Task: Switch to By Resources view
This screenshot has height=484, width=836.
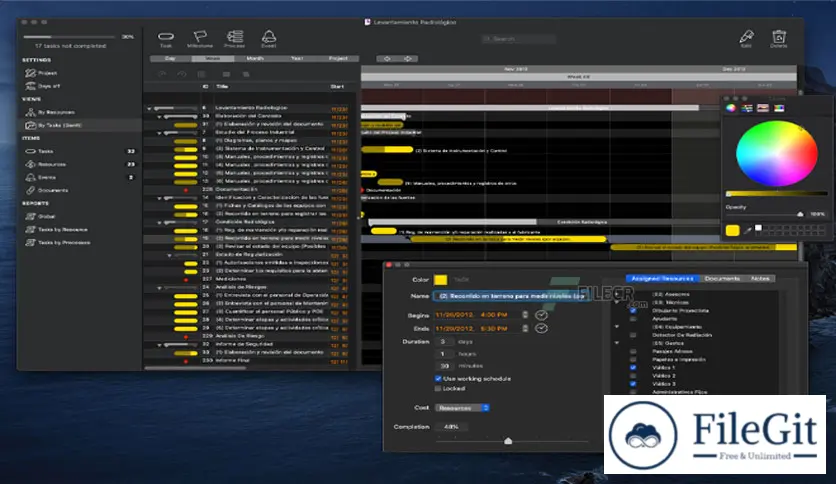Action: pos(50,112)
